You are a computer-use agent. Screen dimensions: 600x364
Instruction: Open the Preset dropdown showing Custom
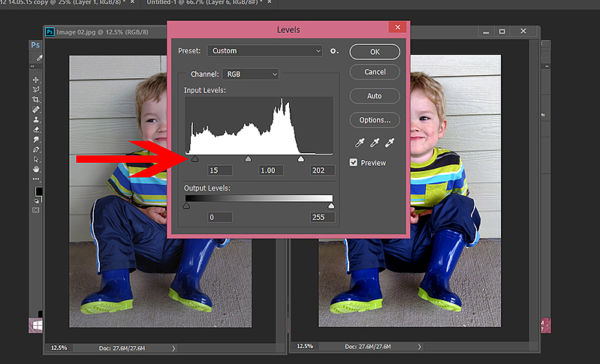tap(265, 51)
